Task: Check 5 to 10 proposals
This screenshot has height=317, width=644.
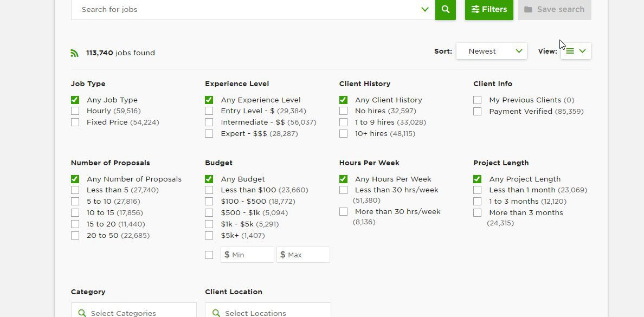Action: pyautogui.click(x=75, y=201)
